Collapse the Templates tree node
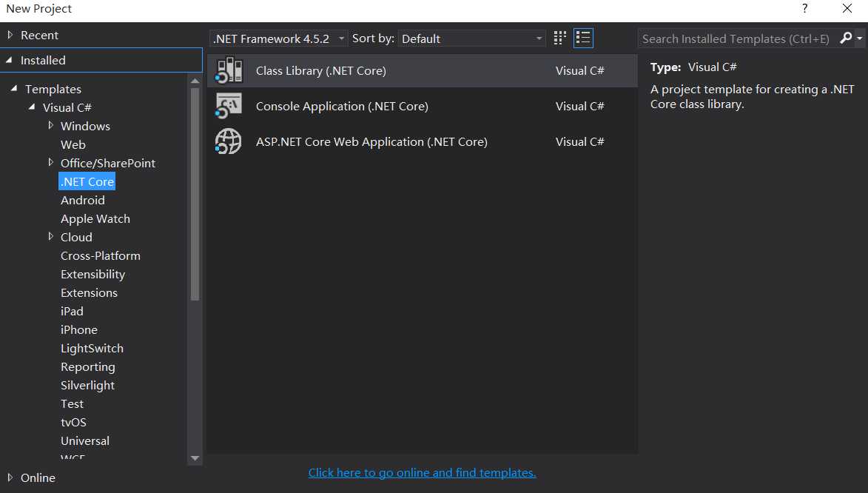 [14, 89]
